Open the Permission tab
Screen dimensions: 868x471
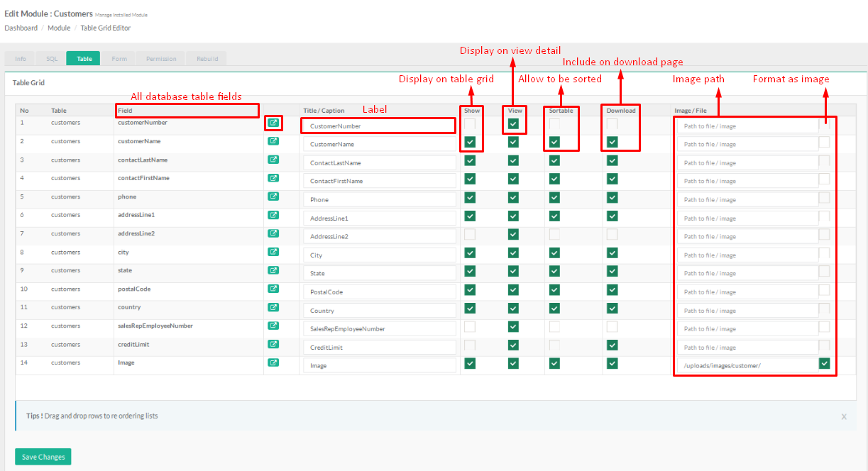(x=161, y=59)
